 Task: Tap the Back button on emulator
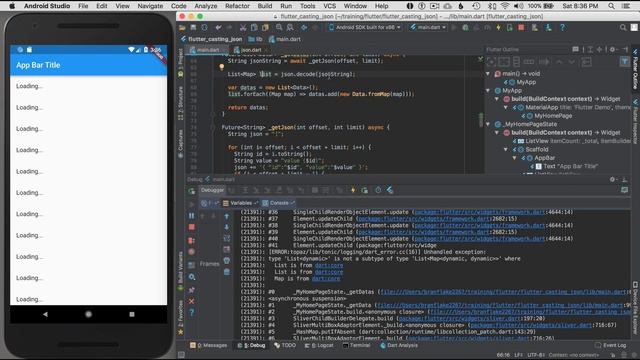pyautogui.click(x=45, y=314)
